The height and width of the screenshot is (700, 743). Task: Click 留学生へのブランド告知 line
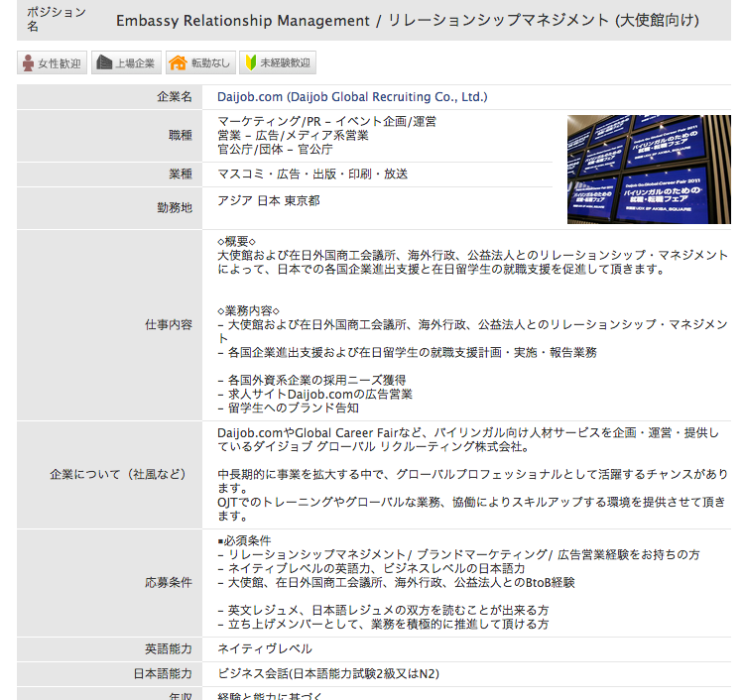pyautogui.click(x=288, y=408)
